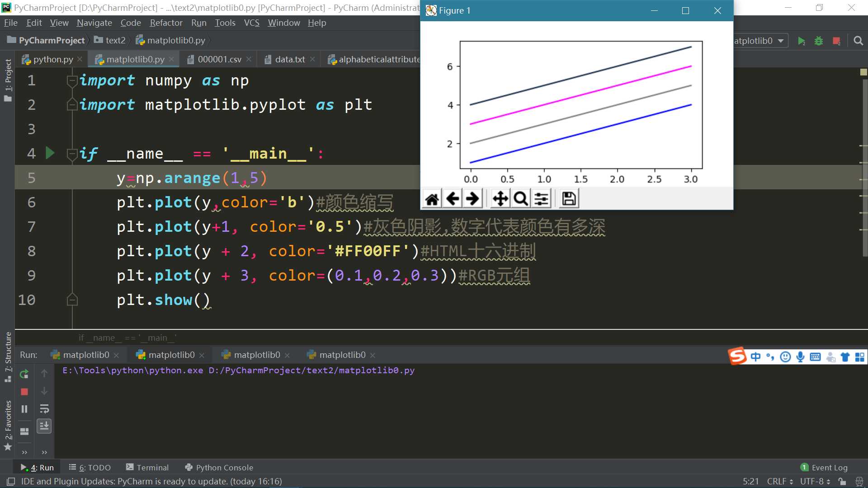Collapse the fold marker on line 4

click(x=72, y=154)
